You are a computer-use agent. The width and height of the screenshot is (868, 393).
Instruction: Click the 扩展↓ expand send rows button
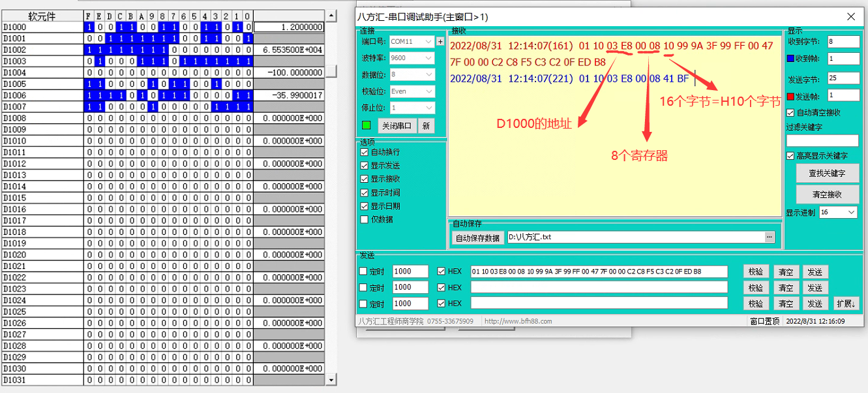(x=846, y=304)
